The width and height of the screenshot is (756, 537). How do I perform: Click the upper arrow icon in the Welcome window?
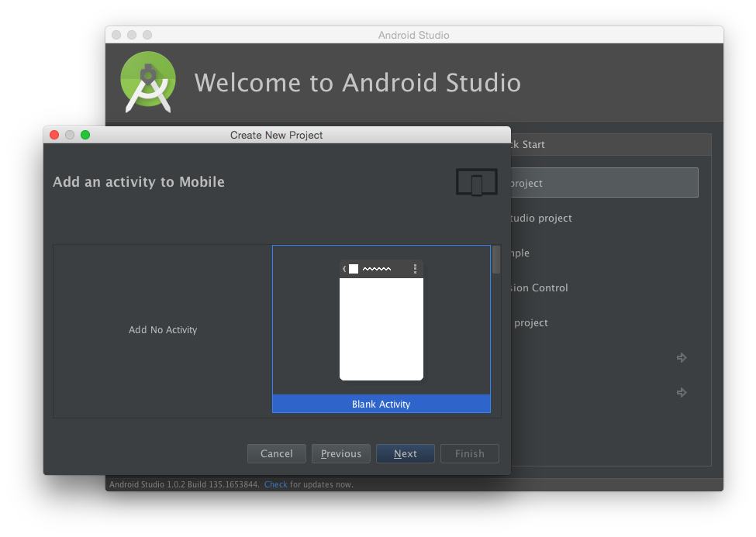(682, 357)
